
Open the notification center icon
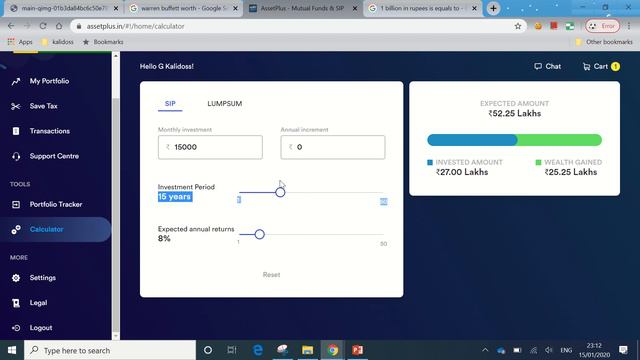tap(623, 350)
